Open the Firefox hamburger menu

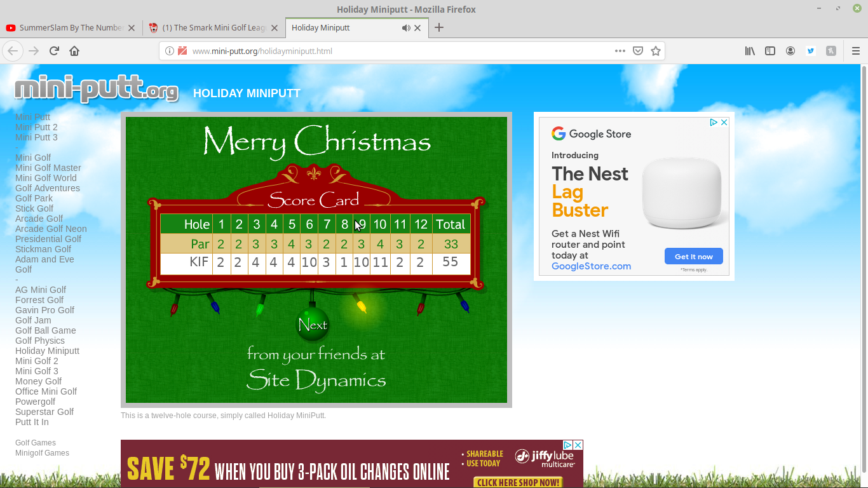coord(855,51)
